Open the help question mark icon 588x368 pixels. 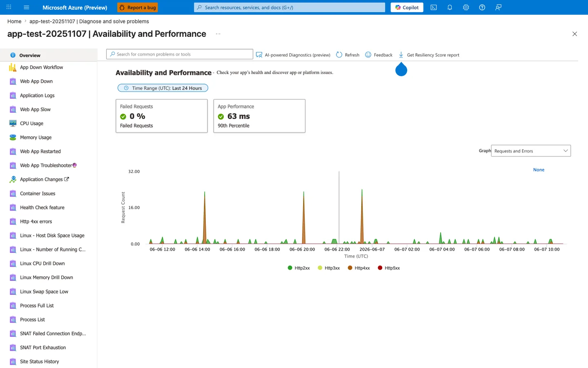(482, 7)
